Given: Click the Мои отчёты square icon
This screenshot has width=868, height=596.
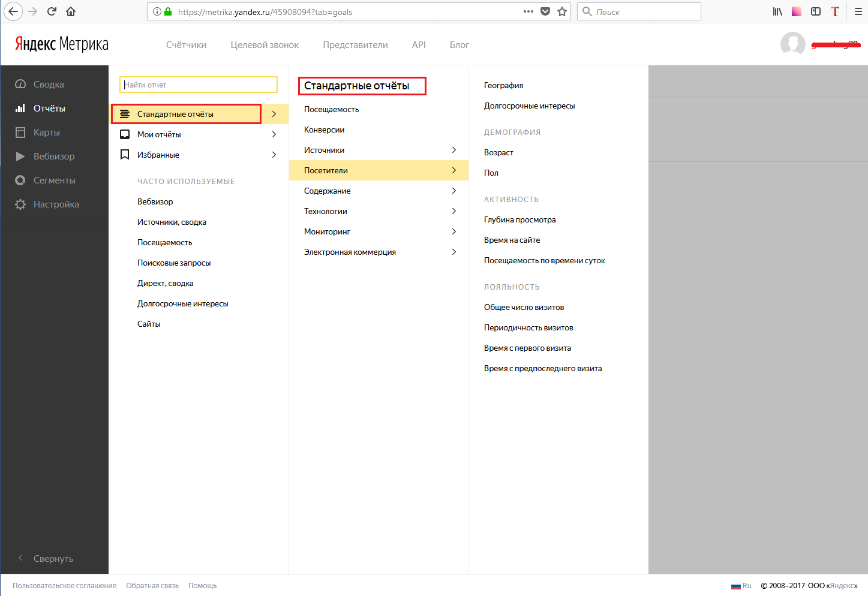Looking at the screenshot, I should [125, 134].
